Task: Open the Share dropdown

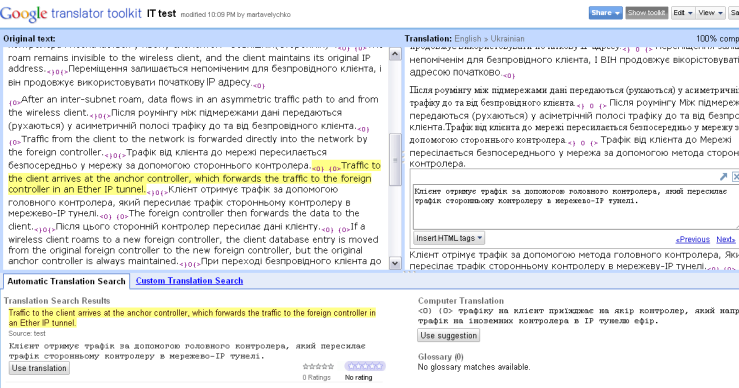Action: [606, 13]
